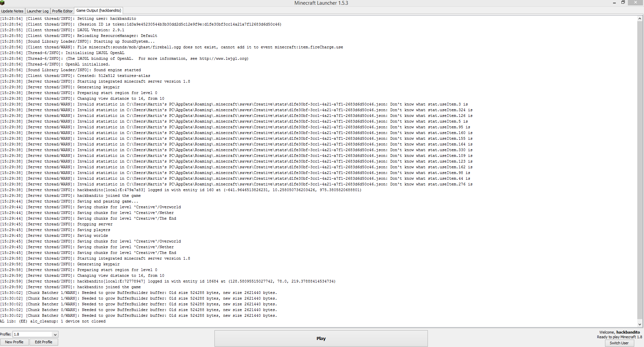Click the "Stopping server" log line
The width and height of the screenshot is (644, 347).
tap(56, 224)
